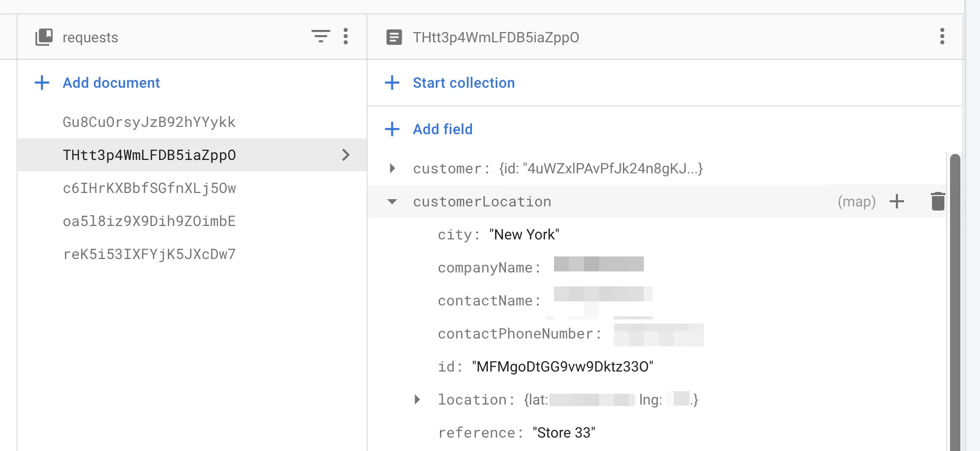The height and width of the screenshot is (451, 980).
Task: Delete the customerLocation field via trash icon
Action: point(938,201)
